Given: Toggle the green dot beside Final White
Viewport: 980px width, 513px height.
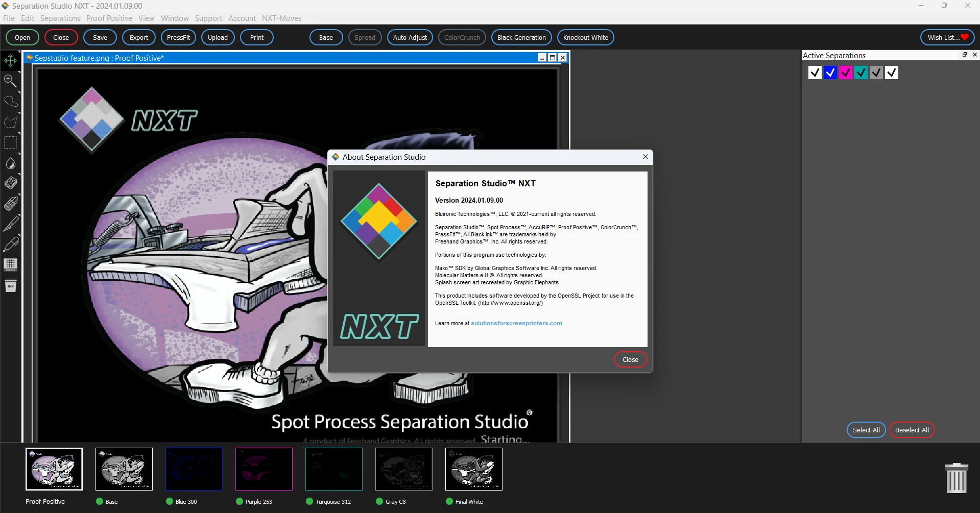Looking at the screenshot, I should pyautogui.click(x=449, y=501).
